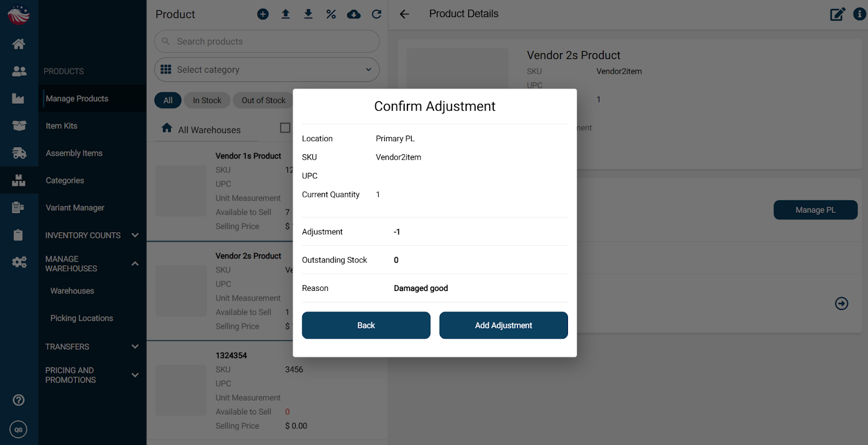Tick the All Warehouses checkbox
Screen dimensions: 868x445
click(285, 128)
